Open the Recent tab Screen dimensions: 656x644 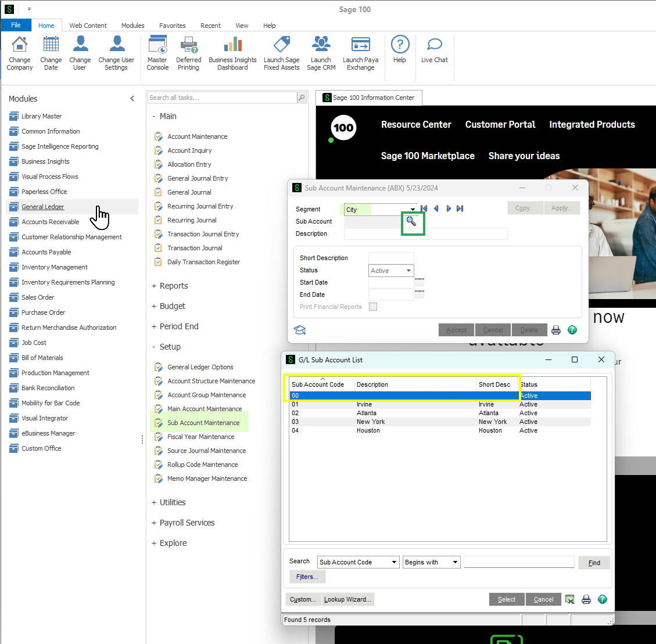coord(210,26)
